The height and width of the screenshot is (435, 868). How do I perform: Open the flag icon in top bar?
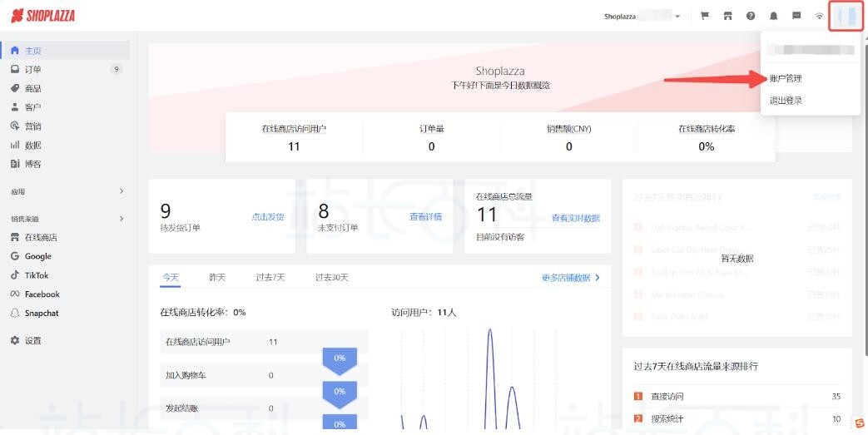705,16
